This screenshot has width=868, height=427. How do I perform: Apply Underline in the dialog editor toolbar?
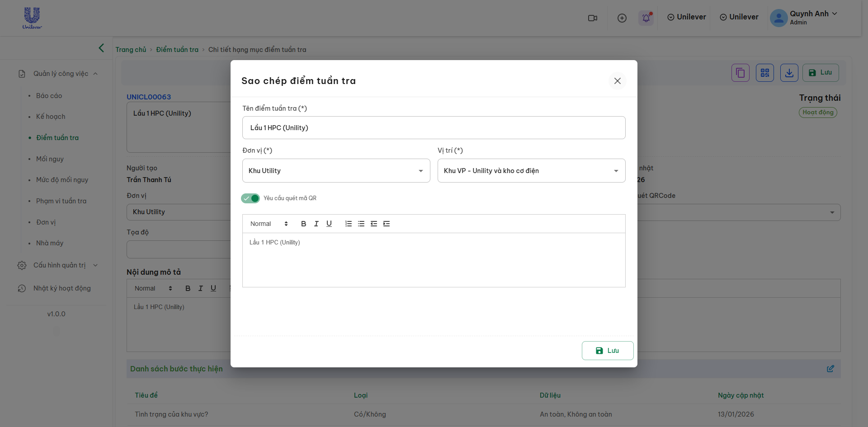(329, 224)
